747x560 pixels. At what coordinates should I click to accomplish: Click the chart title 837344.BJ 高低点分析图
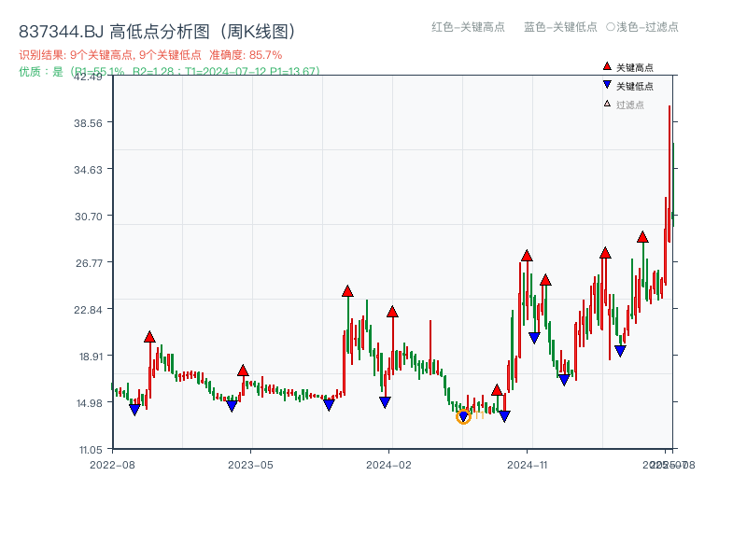click(x=157, y=28)
